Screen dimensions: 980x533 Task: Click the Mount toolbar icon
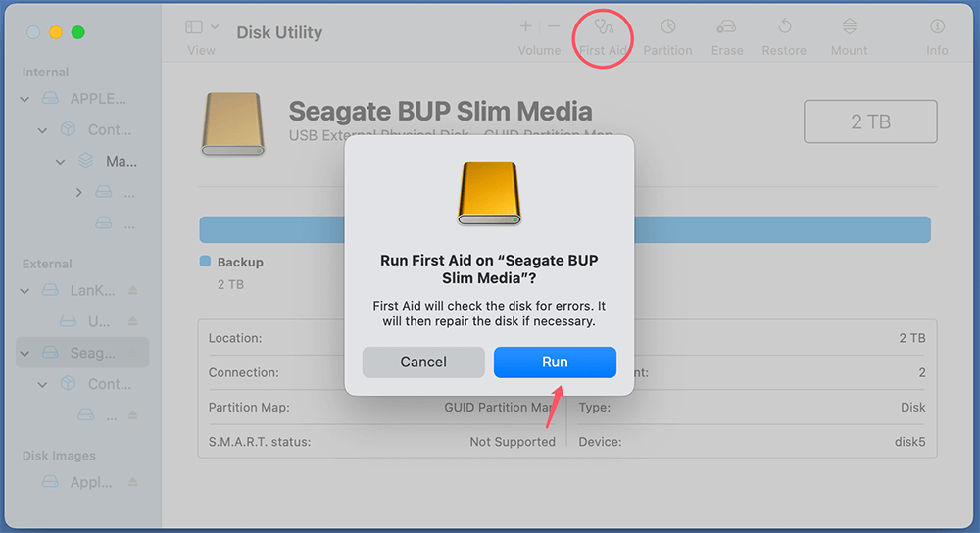[x=849, y=27]
